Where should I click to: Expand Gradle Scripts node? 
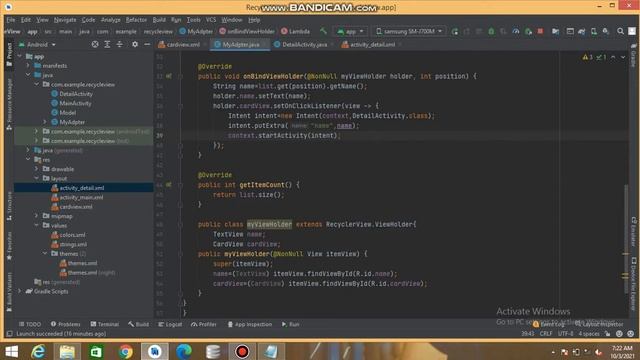tap(20, 291)
